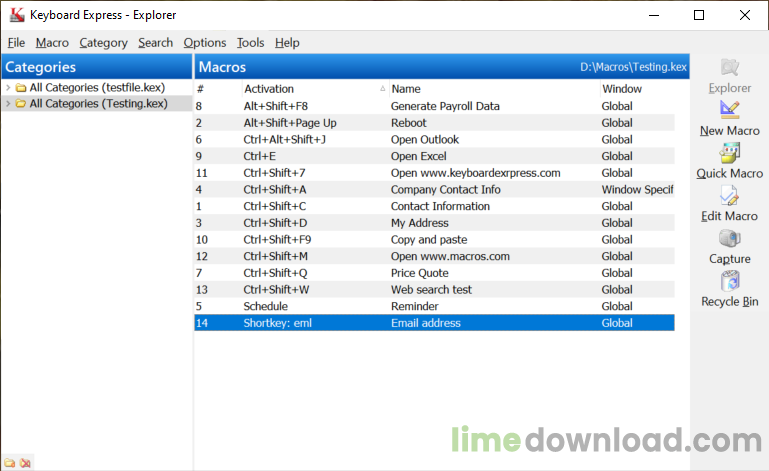This screenshot has height=471, width=769.
Task: Create a macro with New Macro icon
Action: 729,109
